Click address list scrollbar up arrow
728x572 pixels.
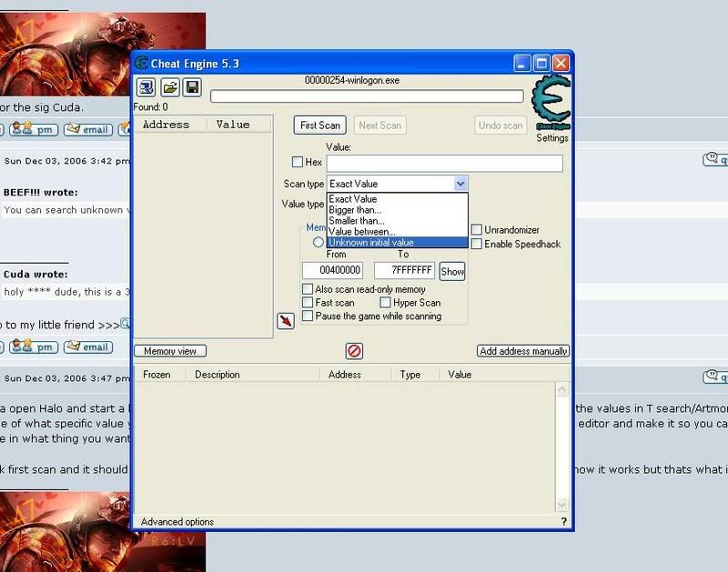click(x=561, y=389)
